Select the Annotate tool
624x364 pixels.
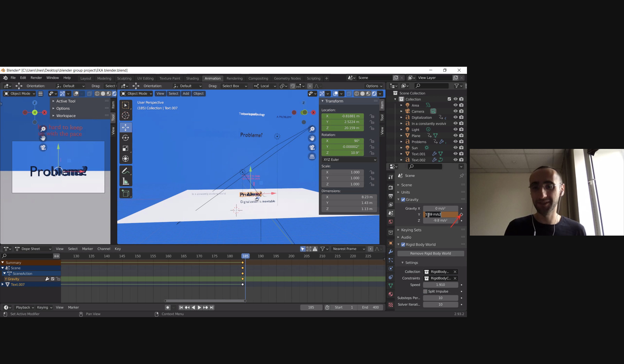126,171
